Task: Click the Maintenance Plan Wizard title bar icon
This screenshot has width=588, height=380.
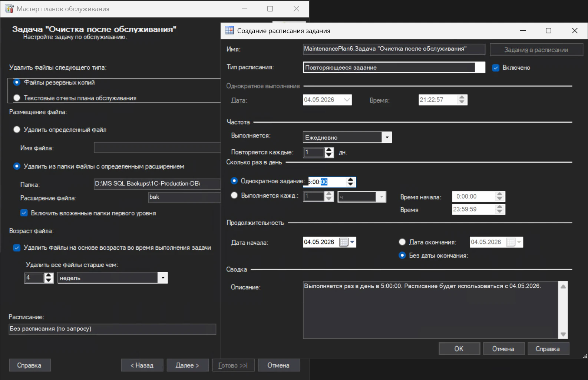Action: coord(9,9)
